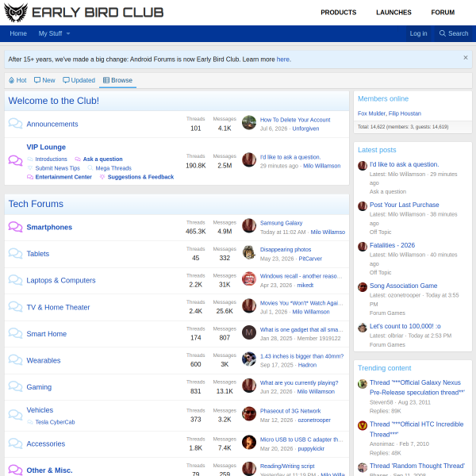
Task: Click avatar beside 1.43 inches post
Action: pyautogui.click(x=249, y=359)
